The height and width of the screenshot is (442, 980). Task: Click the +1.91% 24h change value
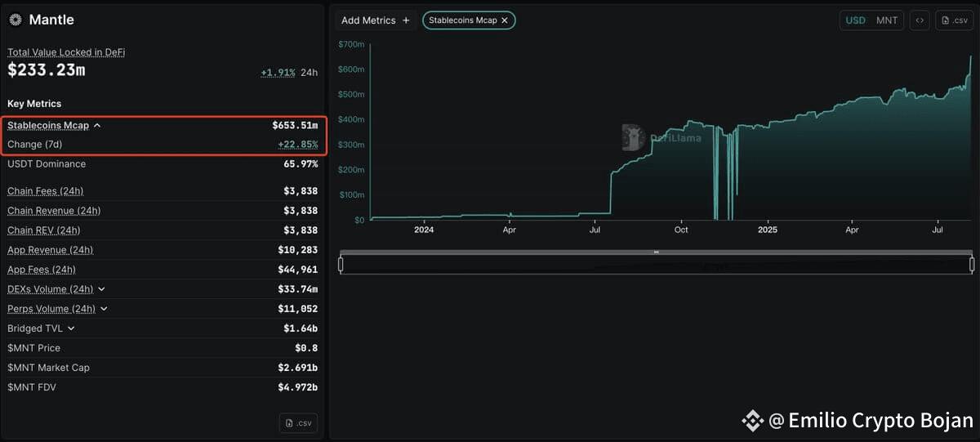[278, 72]
